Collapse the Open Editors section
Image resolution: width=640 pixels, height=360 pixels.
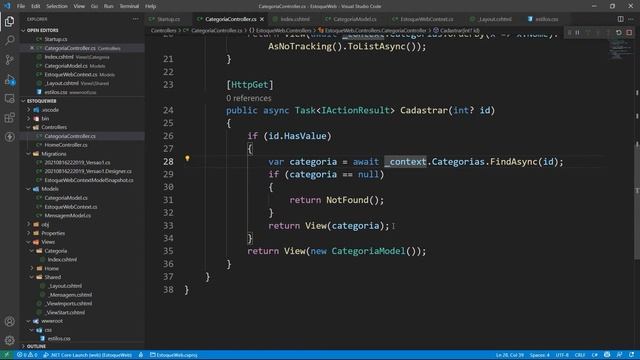click(x=41, y=30)
